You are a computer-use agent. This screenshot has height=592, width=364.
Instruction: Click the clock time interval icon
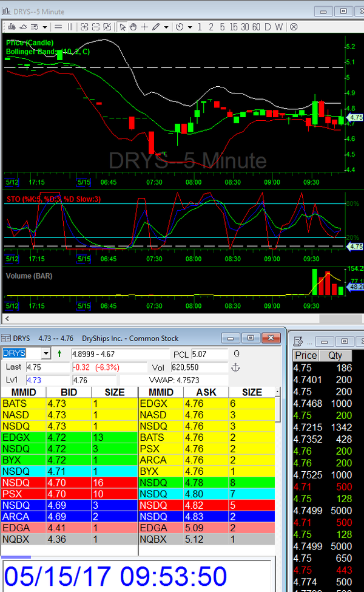pyautogui.click(x=180, y=27)
